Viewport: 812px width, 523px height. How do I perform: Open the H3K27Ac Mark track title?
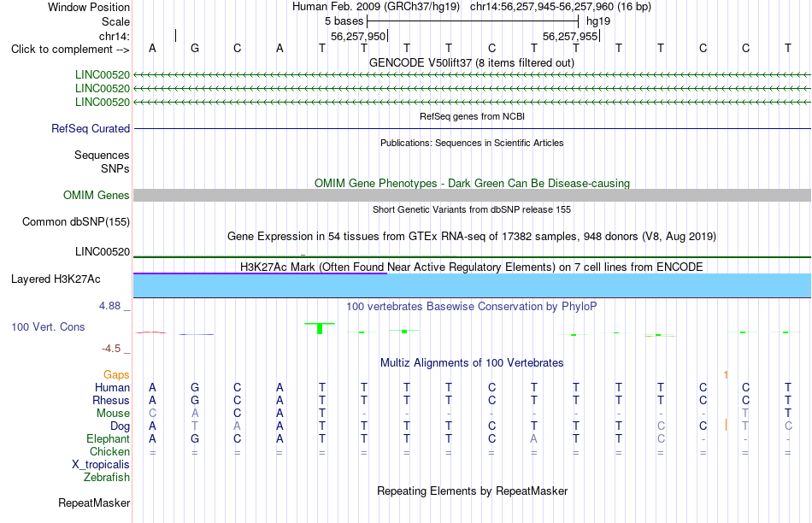[x=472, y=267]
